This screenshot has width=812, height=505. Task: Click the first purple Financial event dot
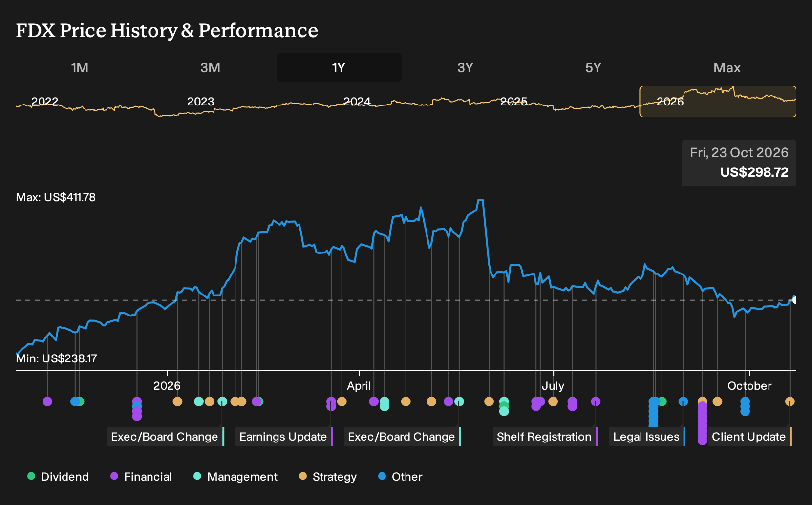click(x=47, y=401)
